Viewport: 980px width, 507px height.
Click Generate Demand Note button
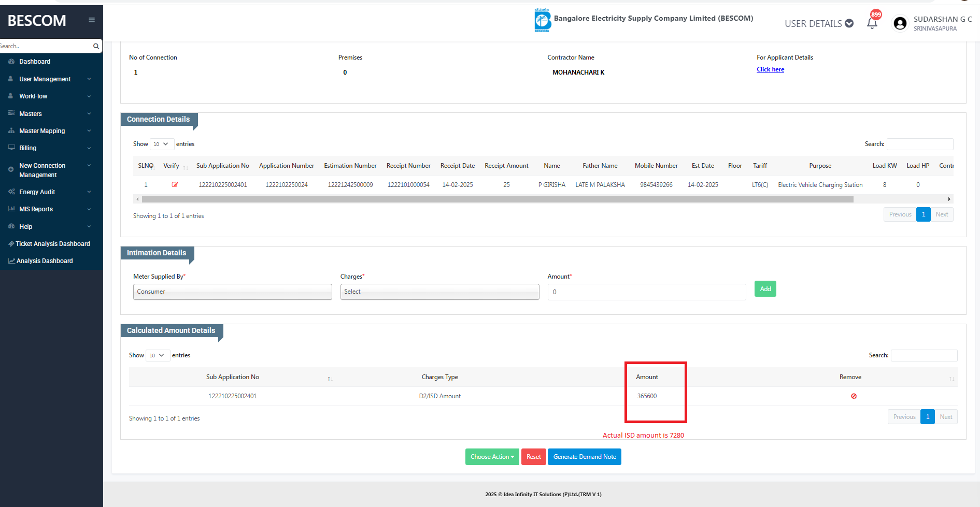(585, 457)
